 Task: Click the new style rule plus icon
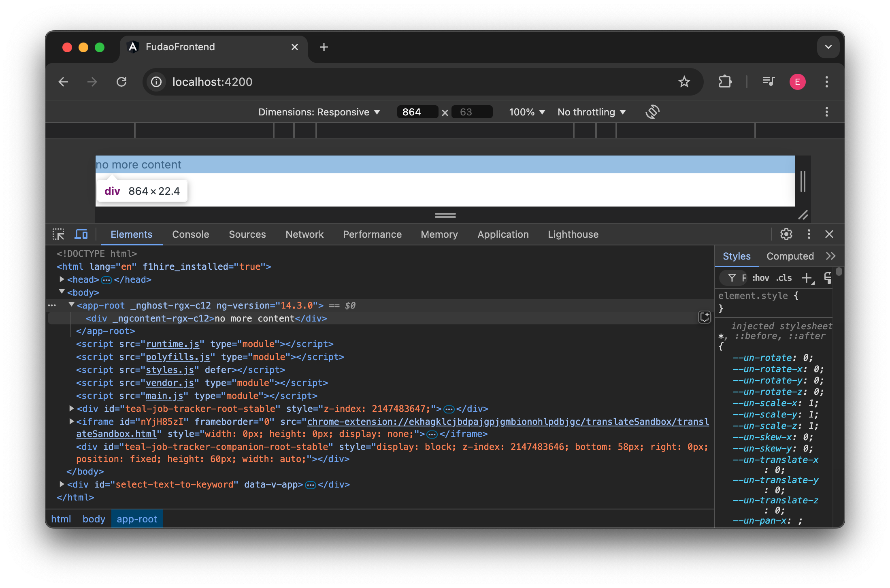click(807, 278)
